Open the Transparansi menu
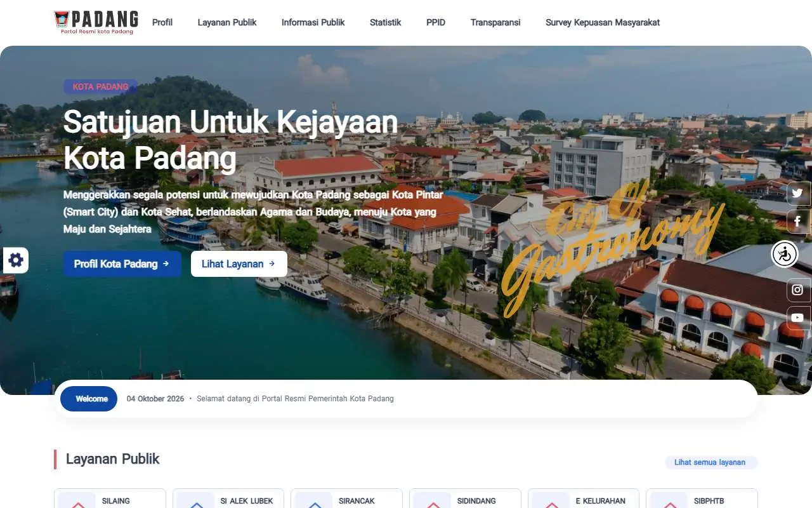Image resolution: width=812 pixels, height=508 pixels. pos(495,22)
